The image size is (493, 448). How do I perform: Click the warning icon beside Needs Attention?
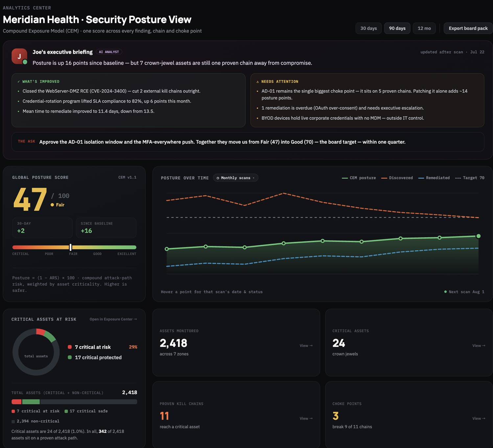click(x=258, y=81)
